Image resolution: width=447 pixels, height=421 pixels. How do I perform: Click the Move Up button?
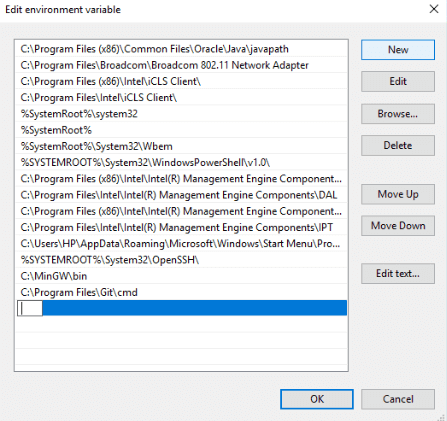pyautogui.click(x=398, y=194)
